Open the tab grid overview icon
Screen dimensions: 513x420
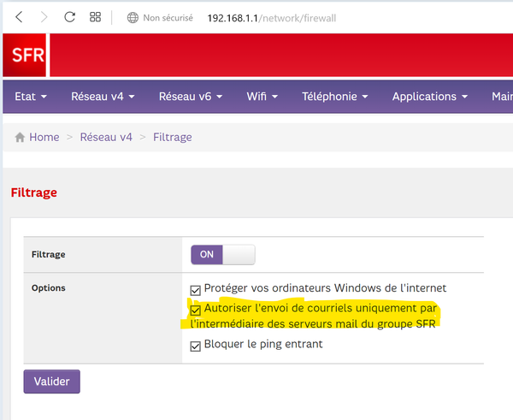[96, 17]
